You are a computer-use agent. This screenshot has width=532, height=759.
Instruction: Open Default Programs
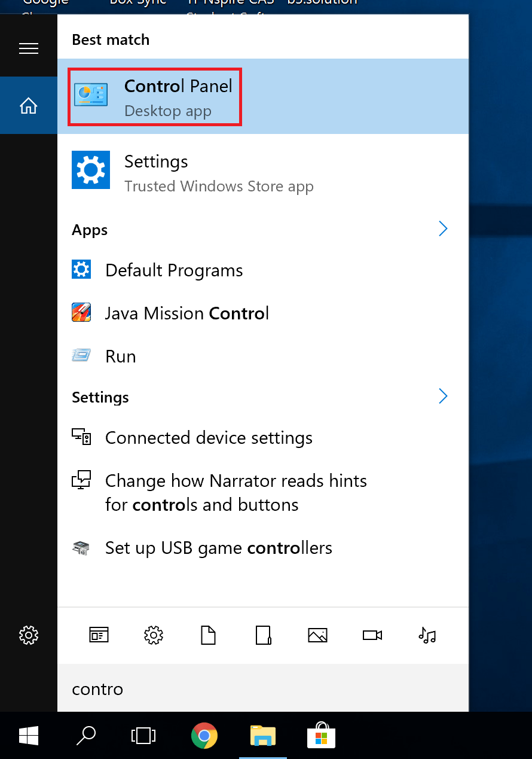(x=174, y=270)
